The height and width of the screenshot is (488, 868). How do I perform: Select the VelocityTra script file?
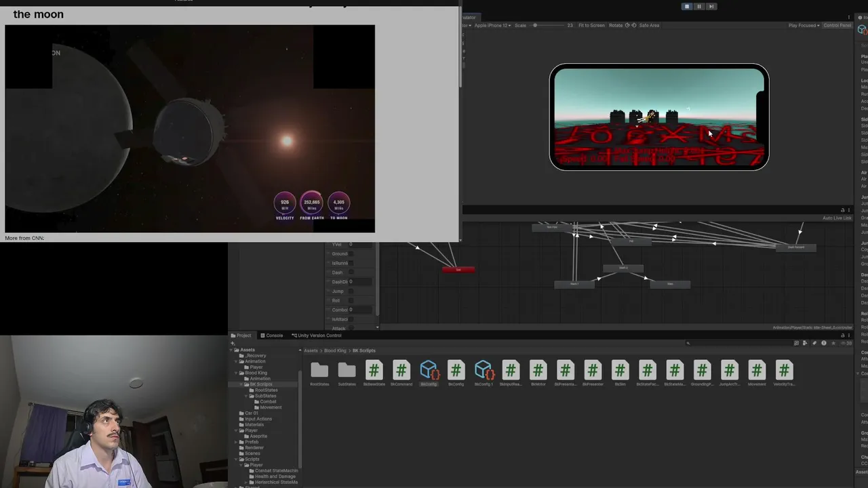784,373
